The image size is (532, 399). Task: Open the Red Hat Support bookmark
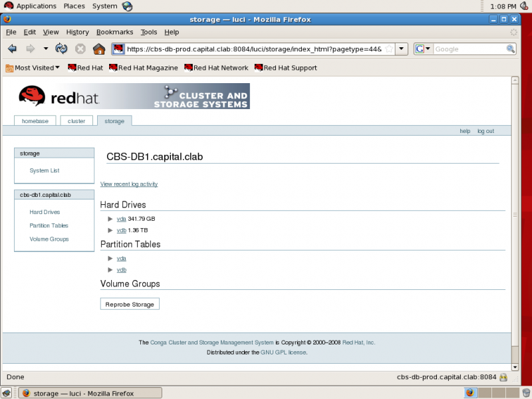pos(286,68)
